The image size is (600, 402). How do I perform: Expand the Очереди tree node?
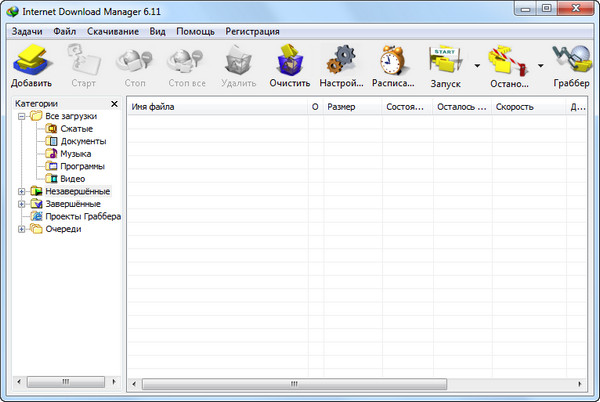(x=22, y=229)
